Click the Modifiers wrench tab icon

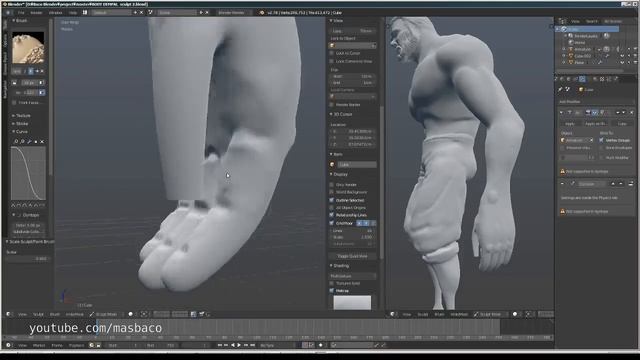pos(582,79)
